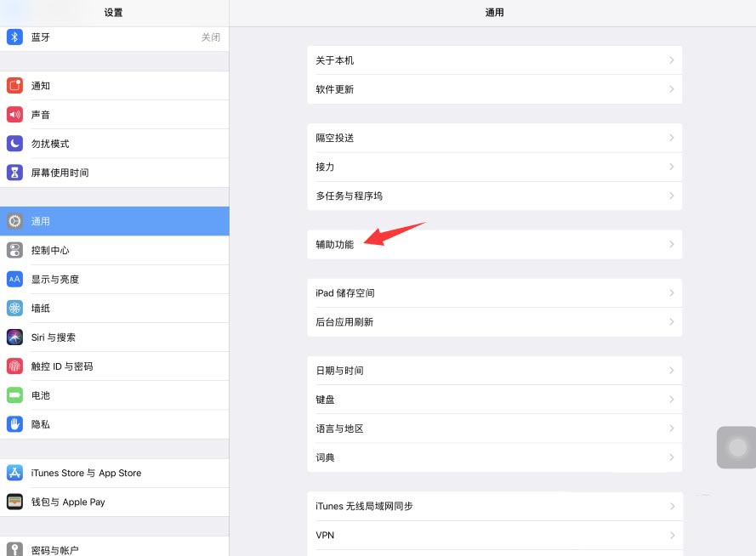Select the 声音 sound icon
756x556 pixels.
point(14,115)
